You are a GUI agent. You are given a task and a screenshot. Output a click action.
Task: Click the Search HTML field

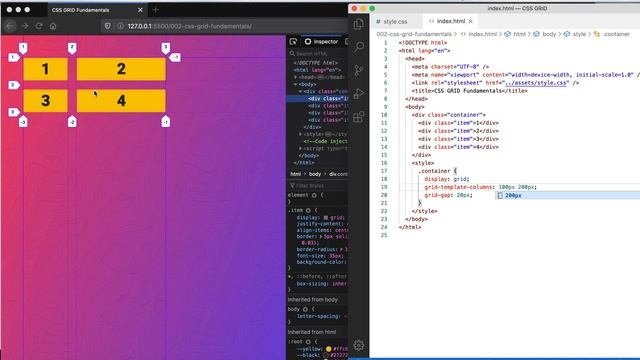tap(318, 54)
